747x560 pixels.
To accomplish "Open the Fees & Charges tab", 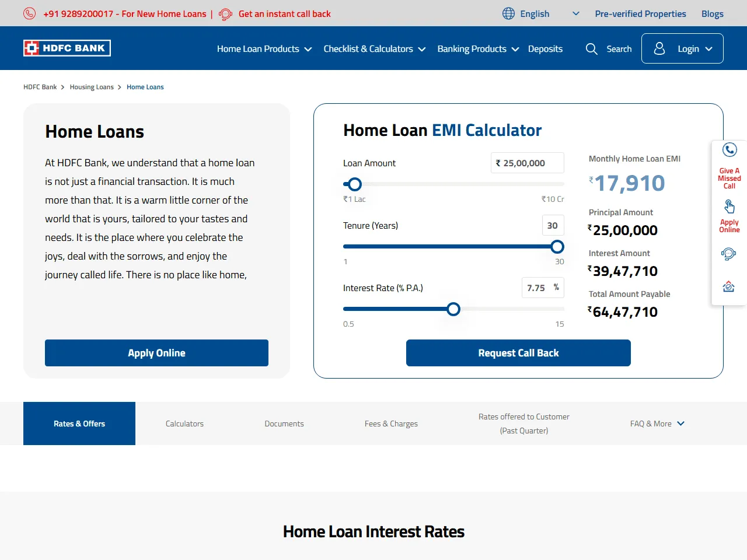I will [391, 423].
